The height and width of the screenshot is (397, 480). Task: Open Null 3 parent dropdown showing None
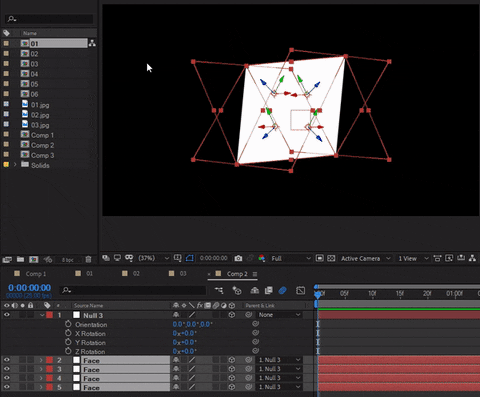(x=279, y=315)
